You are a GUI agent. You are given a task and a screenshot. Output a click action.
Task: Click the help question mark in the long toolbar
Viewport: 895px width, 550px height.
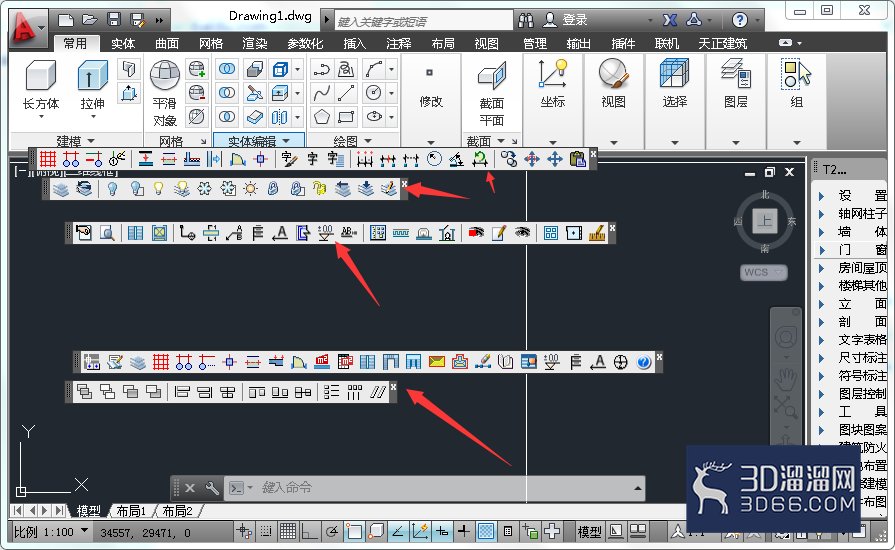pyautogui.click(x=644, y=362)
